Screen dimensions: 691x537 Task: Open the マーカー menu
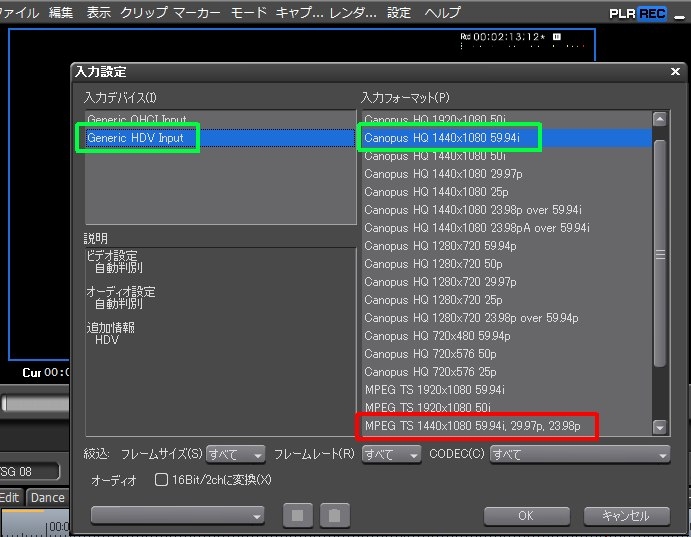197,12
